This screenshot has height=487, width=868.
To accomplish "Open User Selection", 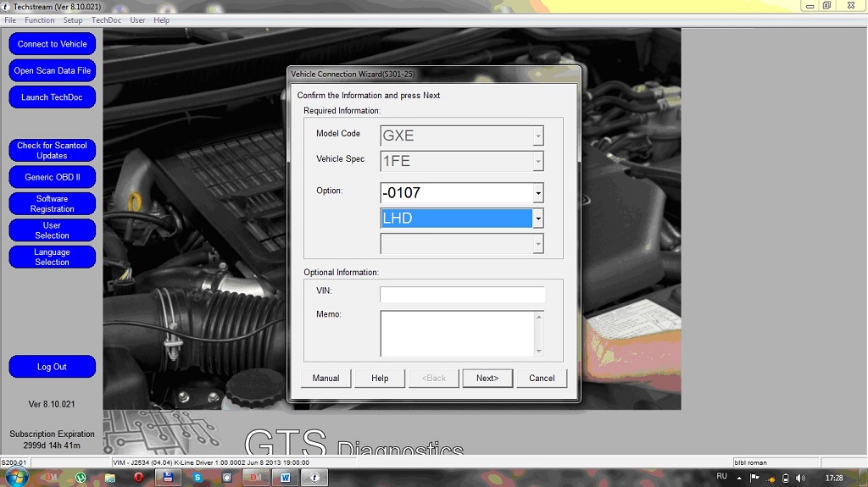I will [x=52, y=230].
